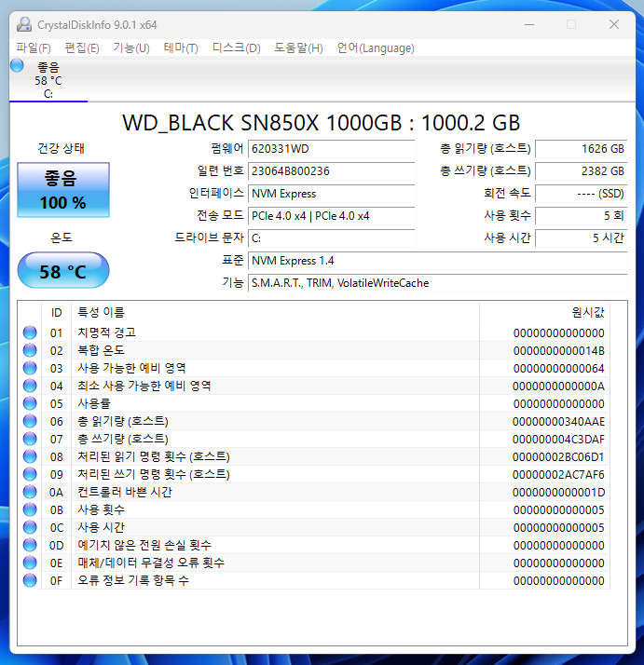Screen dimensions: 644x665
Task: Select the C: drive tab showing 58 °C
Action: click(x=48, y=80)
